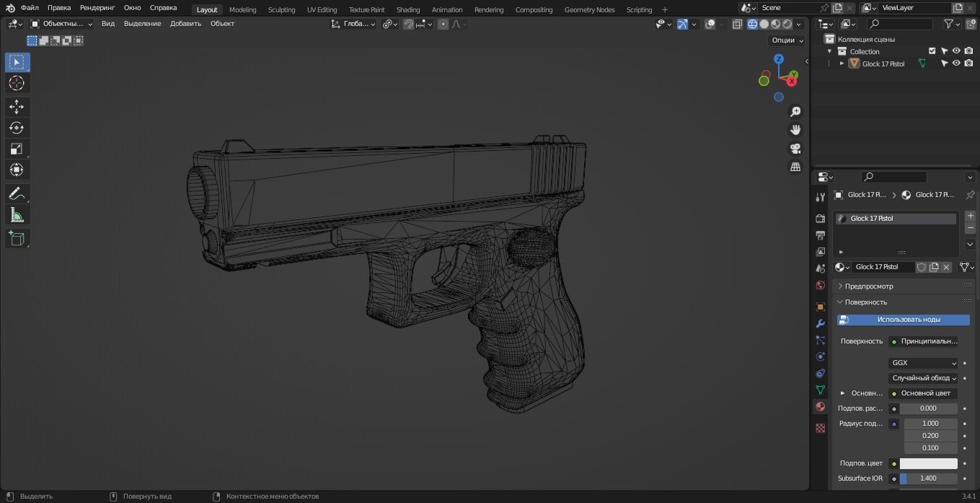Viewport: 980px width, 503px height.
Task: Open the Object Constraints properties tab
Action: (x=820, y=373)
